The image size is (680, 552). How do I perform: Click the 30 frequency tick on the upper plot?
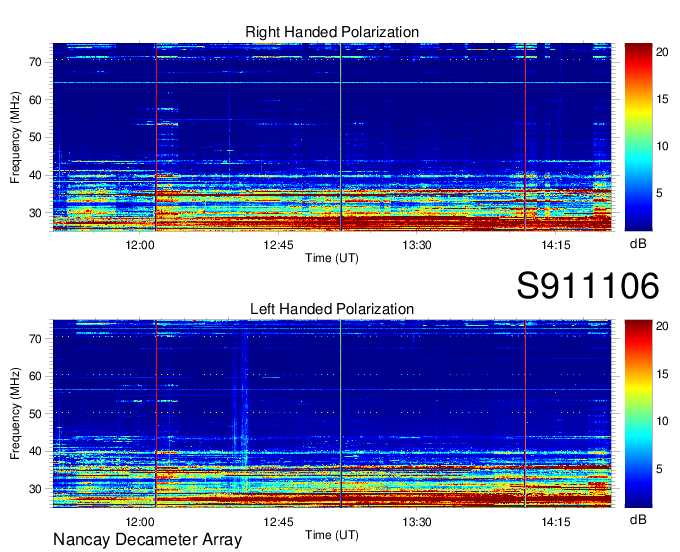[36, 213]
